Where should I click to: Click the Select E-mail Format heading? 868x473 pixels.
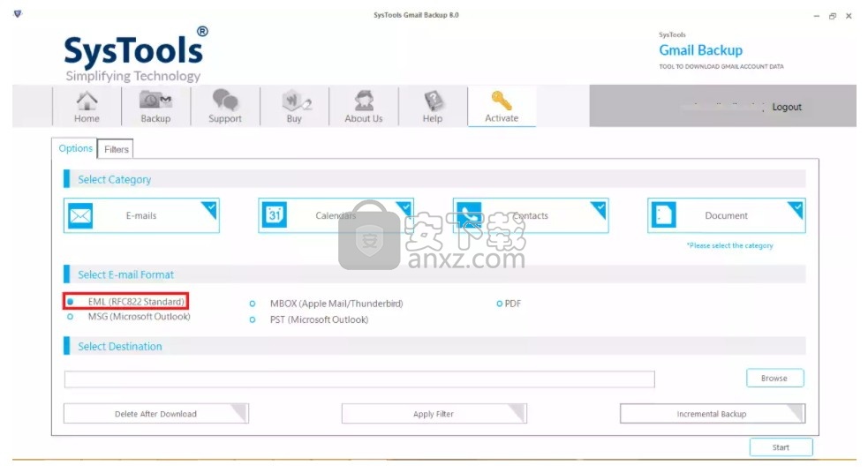125,274
